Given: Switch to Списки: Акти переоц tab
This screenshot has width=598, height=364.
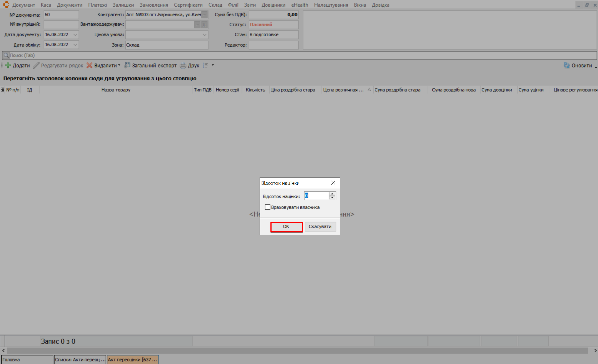Looking at the screenshot, I should pos(80,360).
